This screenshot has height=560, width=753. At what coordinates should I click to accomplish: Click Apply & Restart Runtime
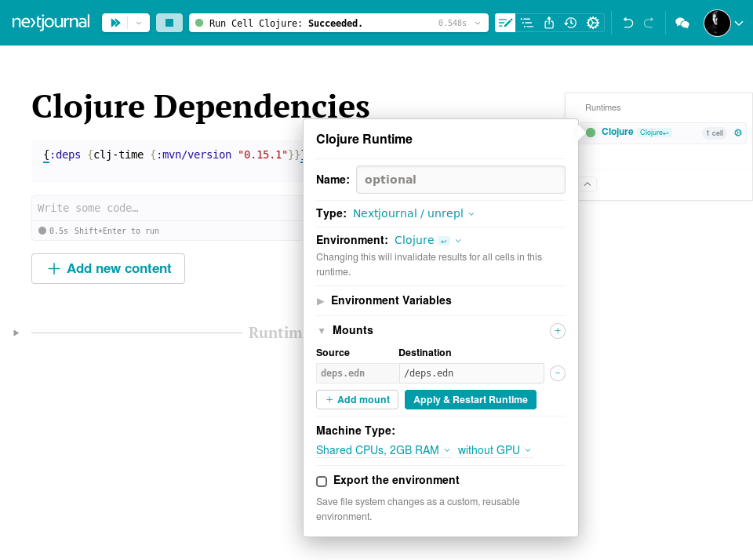click(471, 399)
